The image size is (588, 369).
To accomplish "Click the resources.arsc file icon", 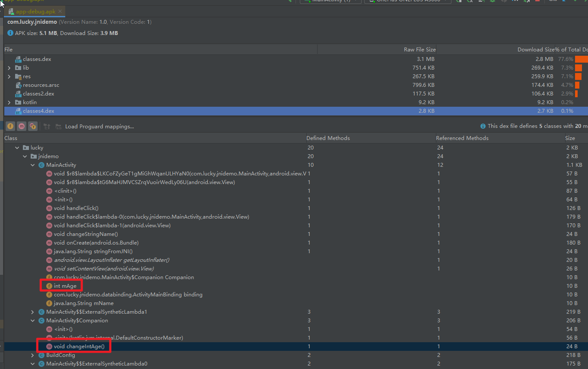I will pos(18,85).
